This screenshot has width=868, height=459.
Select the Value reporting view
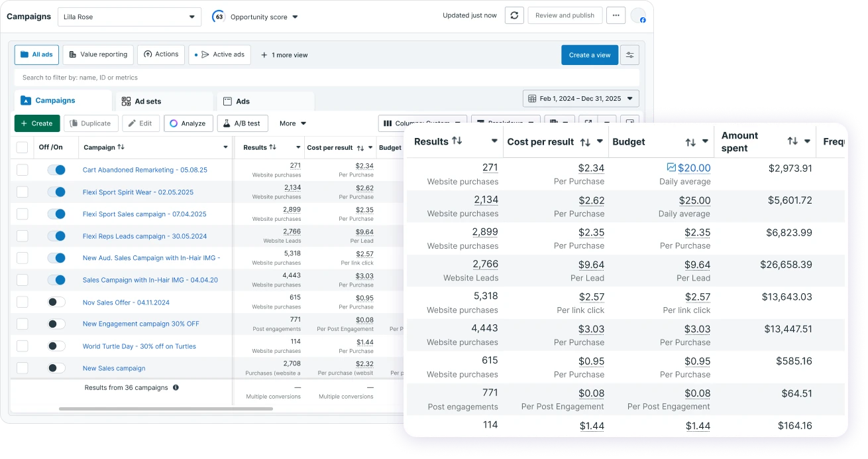click(98, 54)
